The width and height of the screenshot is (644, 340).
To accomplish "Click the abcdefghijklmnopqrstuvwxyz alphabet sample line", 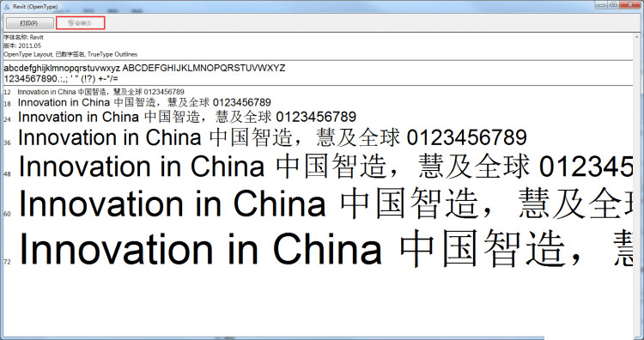I will pos(144,68).
